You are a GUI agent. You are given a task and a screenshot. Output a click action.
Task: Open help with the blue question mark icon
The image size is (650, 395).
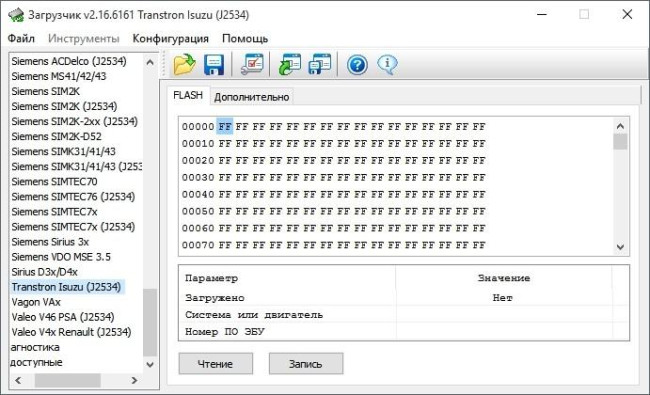point(357,65)
